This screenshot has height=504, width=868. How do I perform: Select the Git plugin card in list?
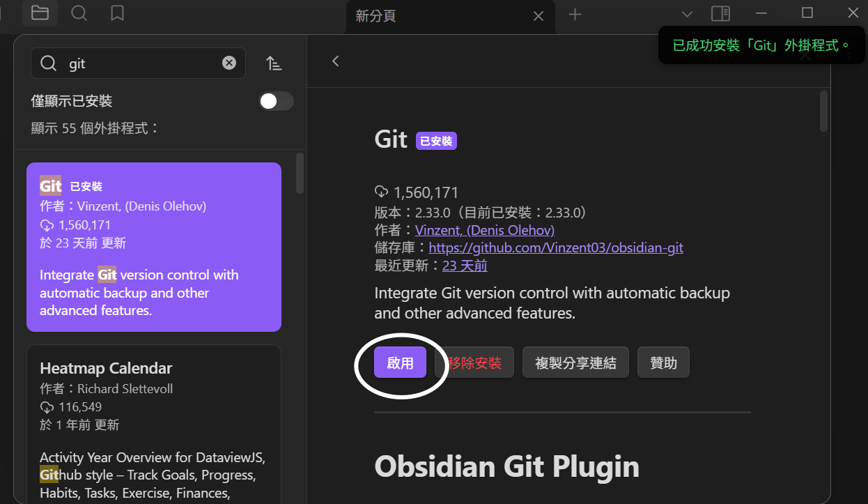tap(154, 247)
